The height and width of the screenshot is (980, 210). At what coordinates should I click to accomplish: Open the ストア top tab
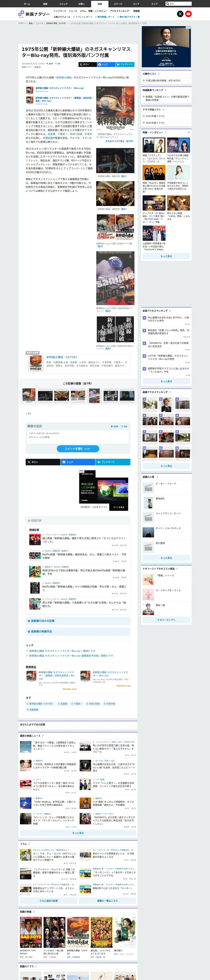click(x=136, y=4)
